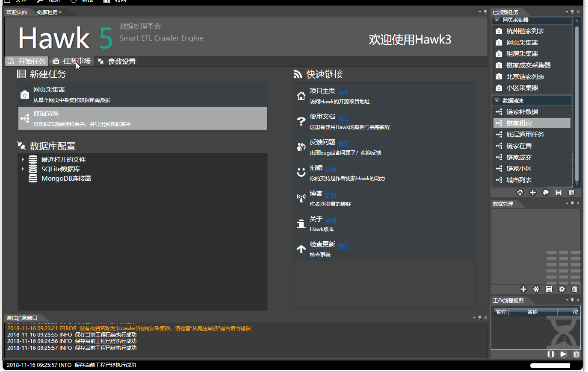Click the house icon next to 项目主页
Image resolution: width=588 pixels, height=372 pixels.
point(301,96)
